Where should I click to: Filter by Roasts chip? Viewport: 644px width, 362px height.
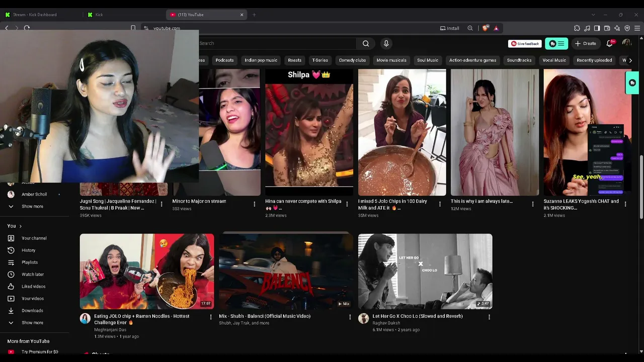(x=294, y=60)
